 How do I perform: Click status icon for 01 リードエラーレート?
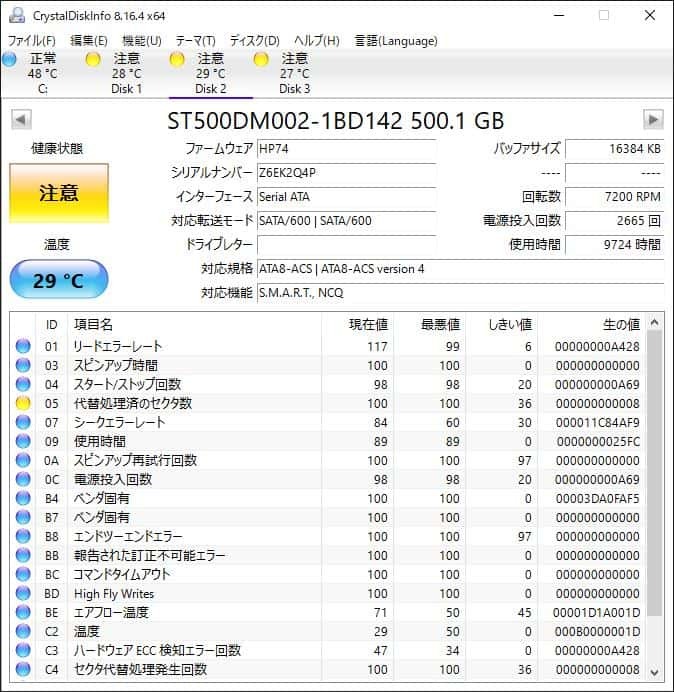tap(23, 346)
